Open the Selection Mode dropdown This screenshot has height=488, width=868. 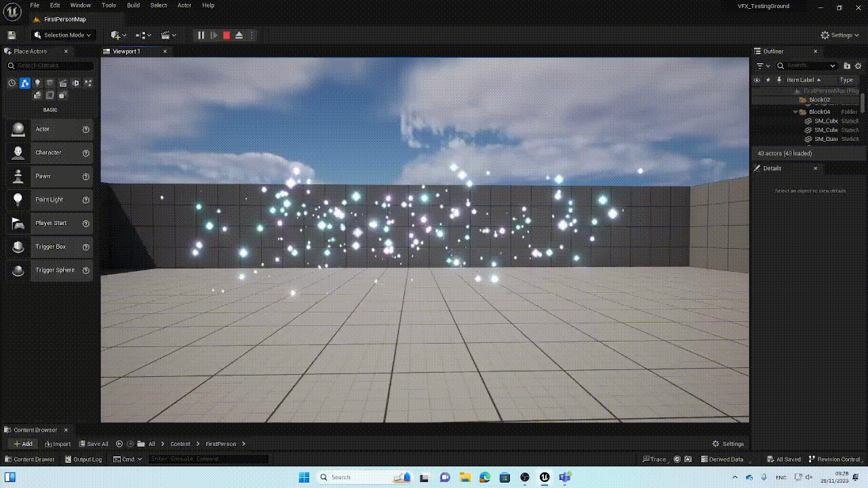tap(62, 35)
